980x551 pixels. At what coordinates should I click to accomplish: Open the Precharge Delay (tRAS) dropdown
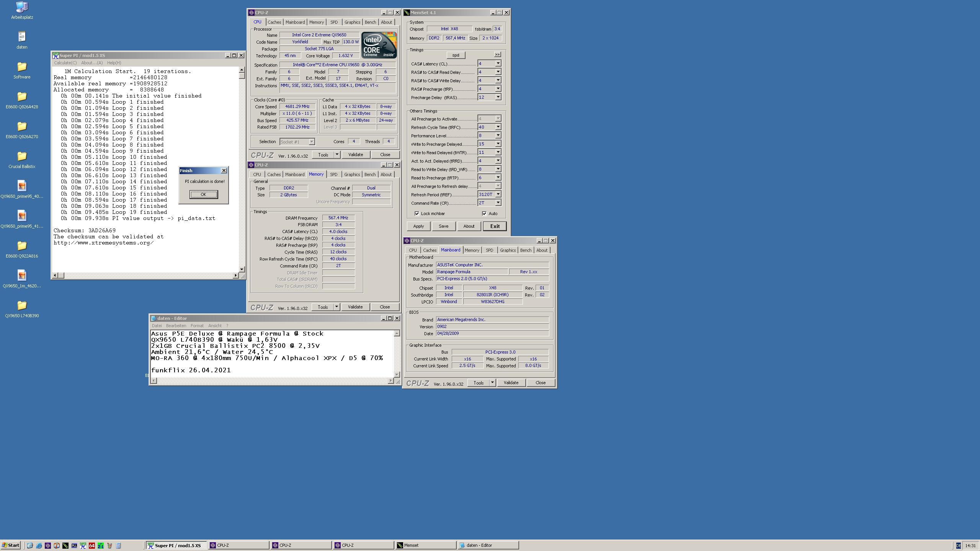pos(498,97)
